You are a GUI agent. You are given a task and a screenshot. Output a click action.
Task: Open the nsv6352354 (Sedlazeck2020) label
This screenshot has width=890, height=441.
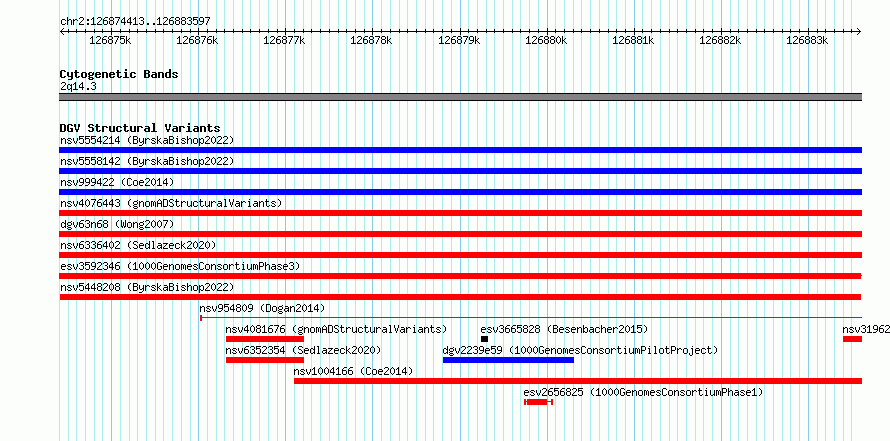(303, 350)
